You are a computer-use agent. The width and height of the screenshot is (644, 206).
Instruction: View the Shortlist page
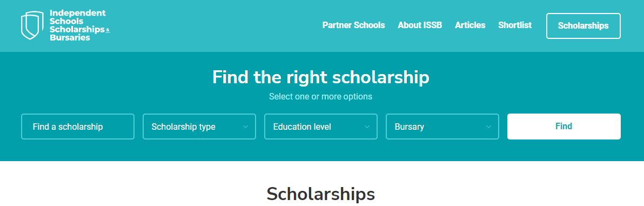(515, 25)
